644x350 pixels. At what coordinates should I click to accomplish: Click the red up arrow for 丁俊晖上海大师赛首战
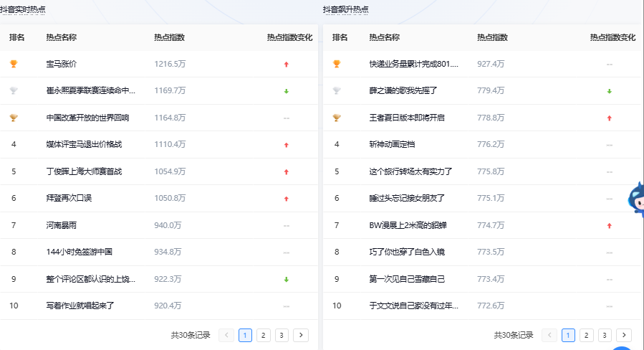click(x=287, y=172)
